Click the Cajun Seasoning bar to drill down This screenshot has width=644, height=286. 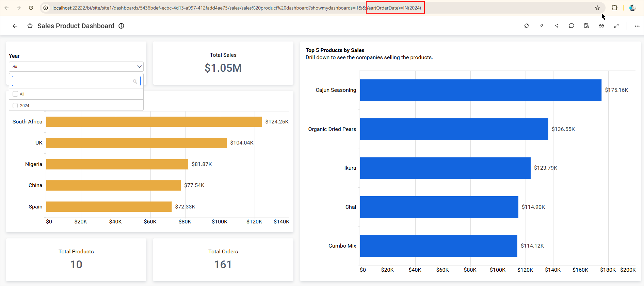480,90
